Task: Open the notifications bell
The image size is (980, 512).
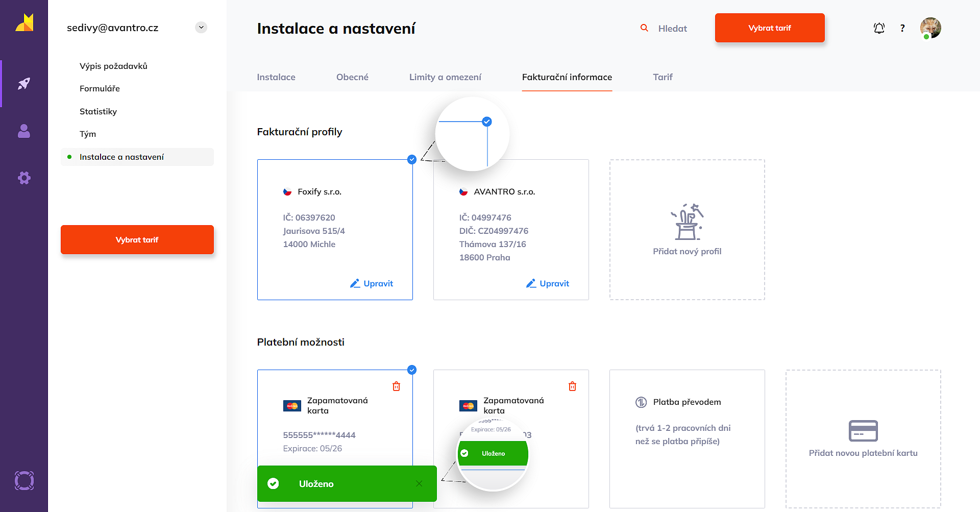Action: point(879,28)
